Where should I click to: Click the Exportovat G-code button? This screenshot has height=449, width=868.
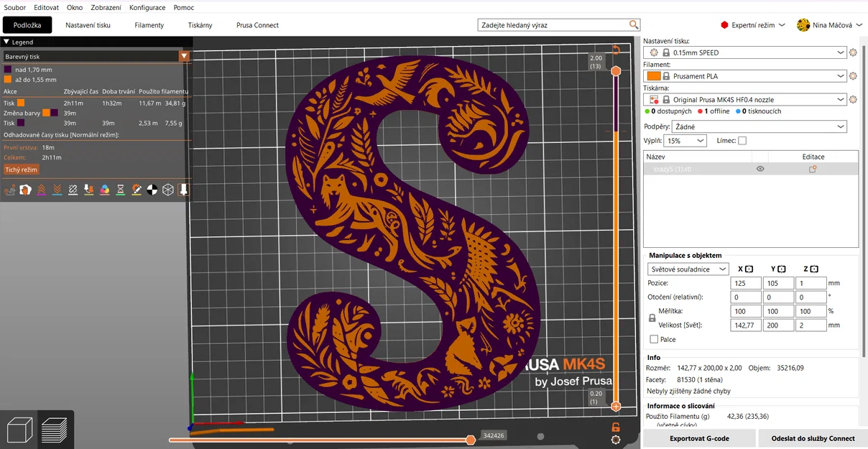699,438
